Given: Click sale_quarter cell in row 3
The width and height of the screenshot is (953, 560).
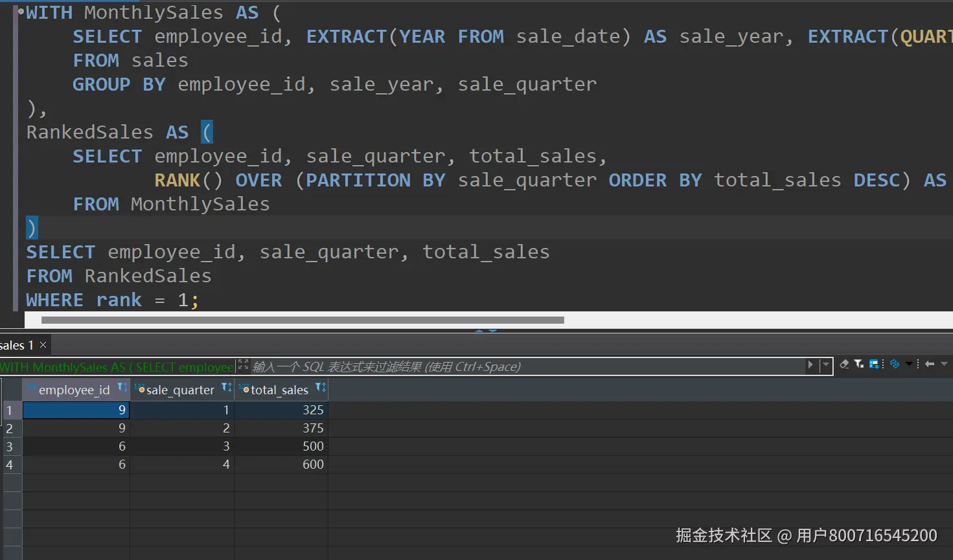Looking at the screenshot, I should pos(182,447).
